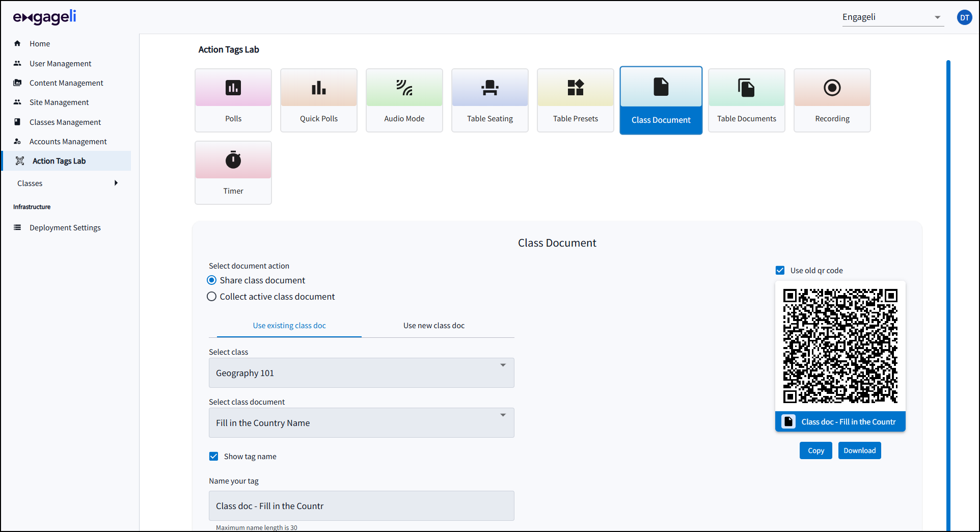Click the Site Management group icon
Image resolution: width=980 pixels, height=532 pixels.
click(x=17, y=102)
